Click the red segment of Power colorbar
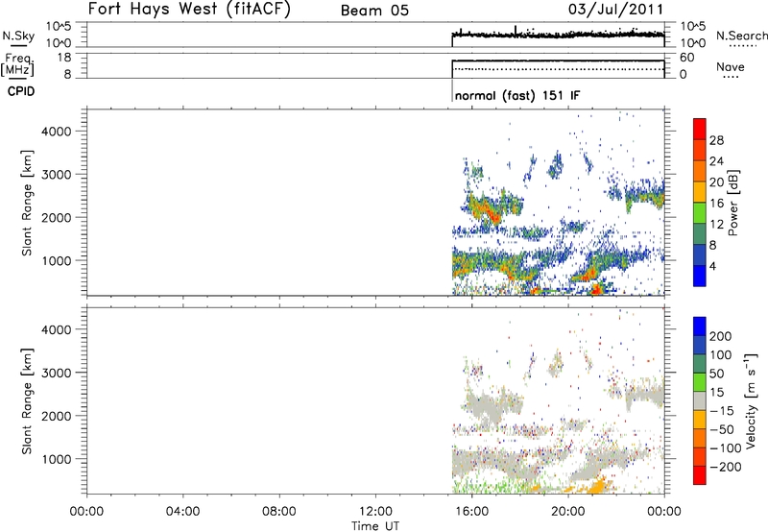The image size is (768, 532). click(700, 130)
